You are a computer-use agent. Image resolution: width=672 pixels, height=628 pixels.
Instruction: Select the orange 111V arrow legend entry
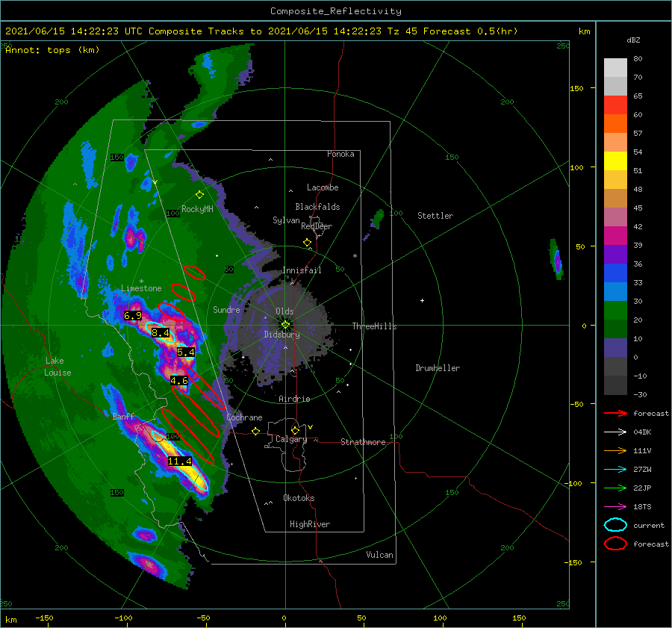[x=615, y=450]
